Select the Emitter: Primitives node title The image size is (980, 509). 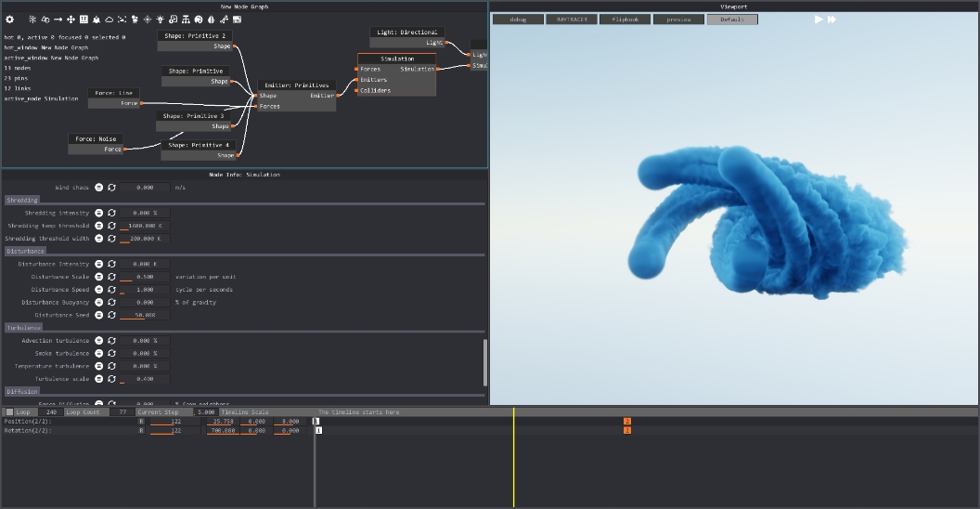click(x=296, y=85)
